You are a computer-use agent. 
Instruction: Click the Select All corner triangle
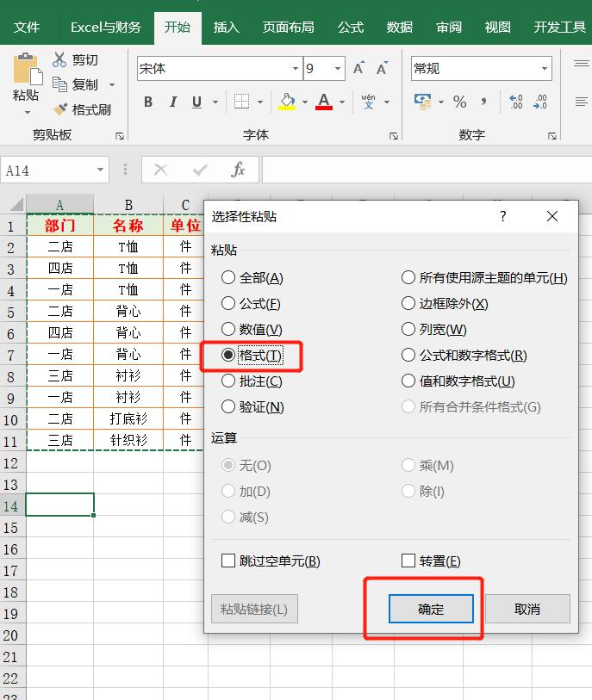(x=16, y=205)
